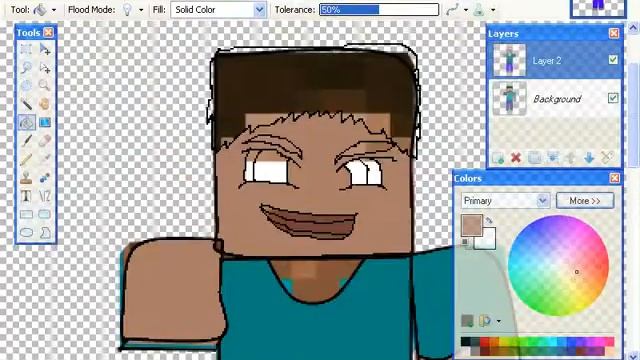
Task: Adjust the Tolerance slider bar
Action: click(x=379, y=9)
